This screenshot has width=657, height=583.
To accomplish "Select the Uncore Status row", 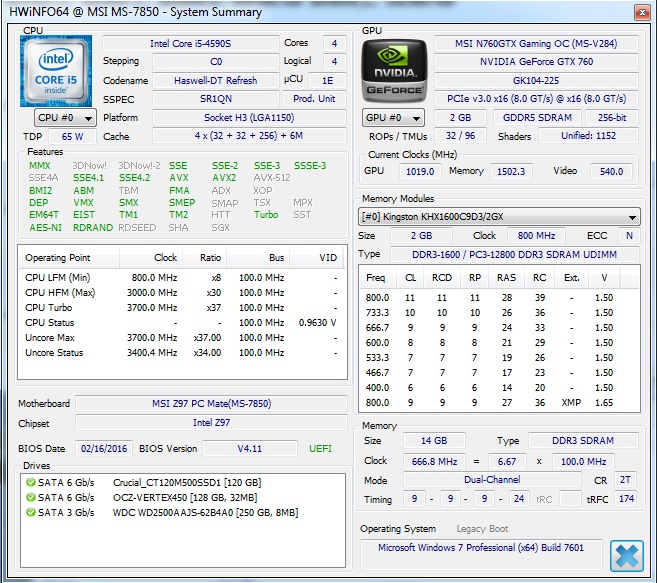I will point(181,353).
